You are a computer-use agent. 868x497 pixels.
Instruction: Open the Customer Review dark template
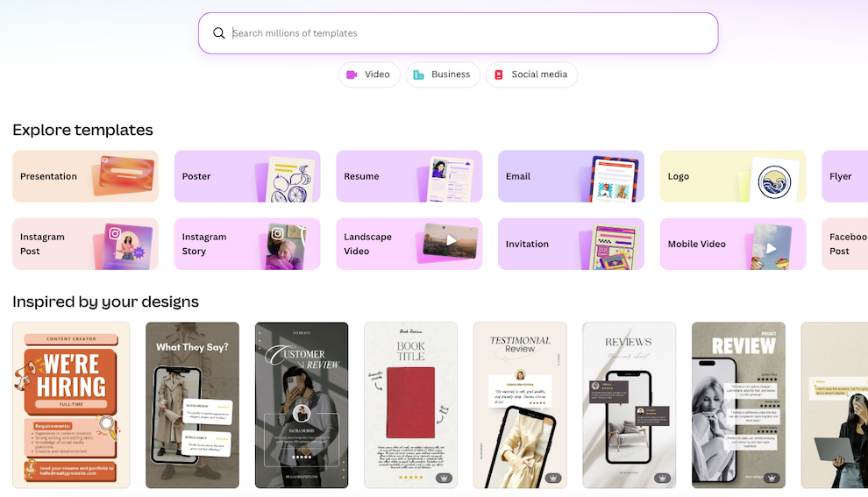[x=302, y=405]
